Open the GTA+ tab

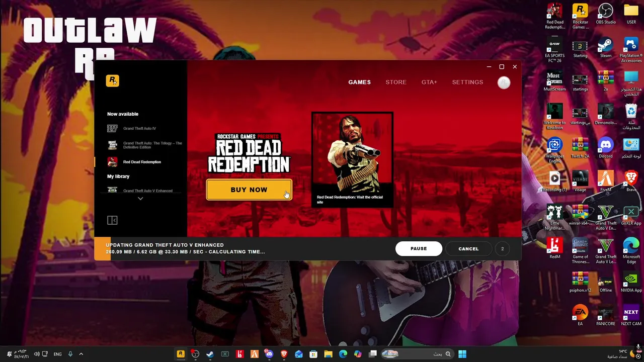[429, 82]
